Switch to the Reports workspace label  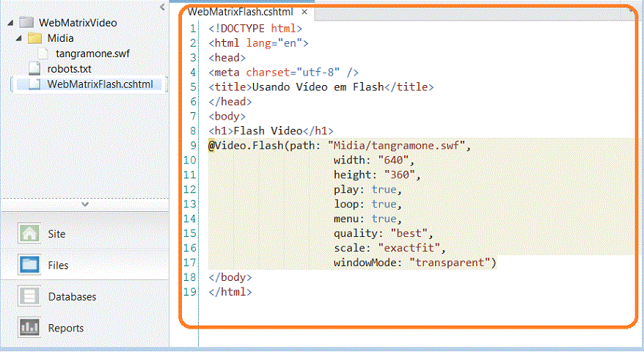click(66, 329)
